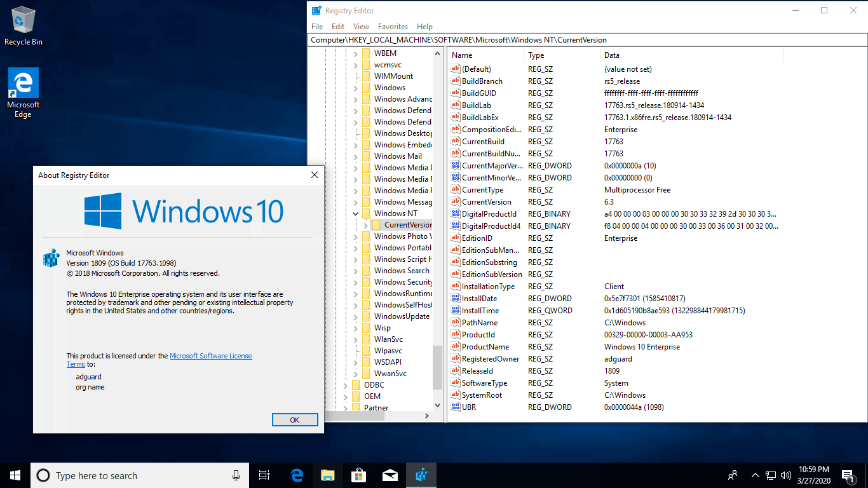
Task: Select the Wisp key in tree
Action: (383, 328)
